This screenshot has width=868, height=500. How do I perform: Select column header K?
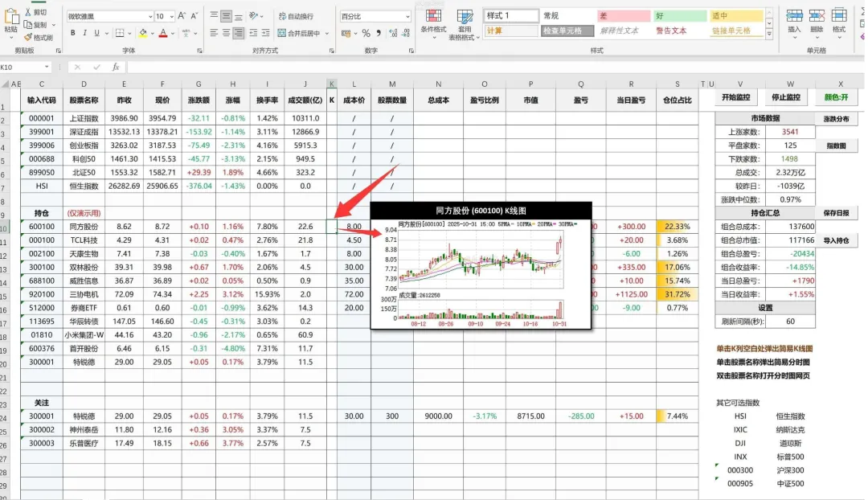(332, 84)
